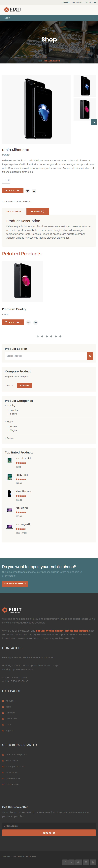
Task: Switch to the Reviews (1) tab
Action: pos(38,211)
